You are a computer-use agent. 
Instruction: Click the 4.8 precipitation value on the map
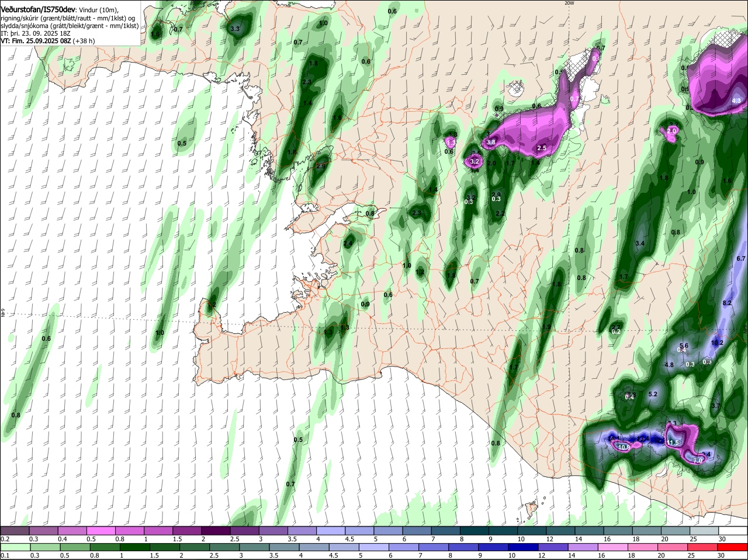point(670,365)
